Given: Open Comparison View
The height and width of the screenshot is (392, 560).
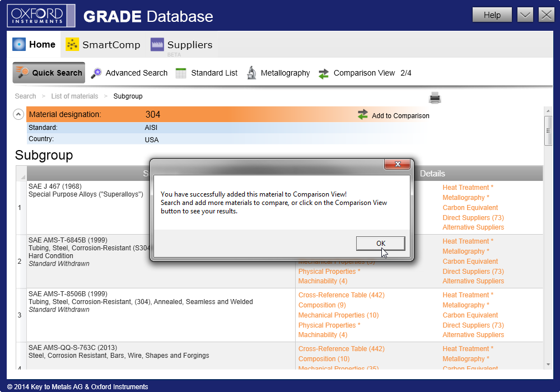Looking at the screenshot, I should tap(365, 73).
